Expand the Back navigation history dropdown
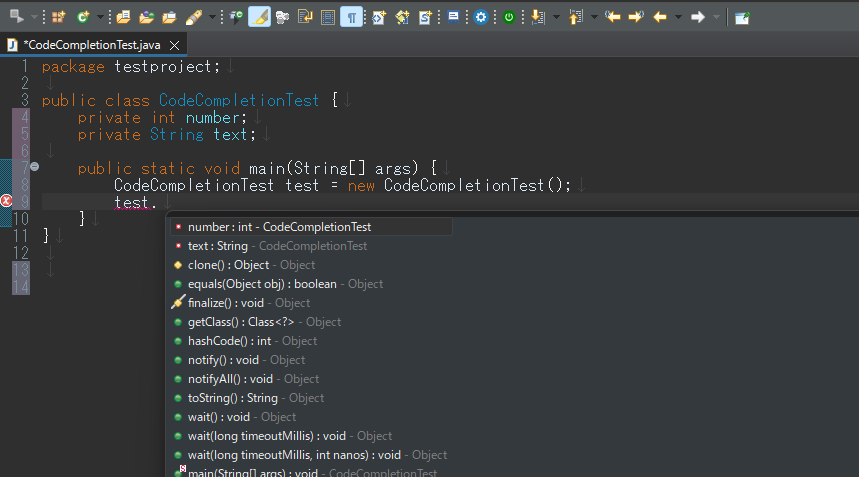The image size is (859, 477). pos(678,18)
